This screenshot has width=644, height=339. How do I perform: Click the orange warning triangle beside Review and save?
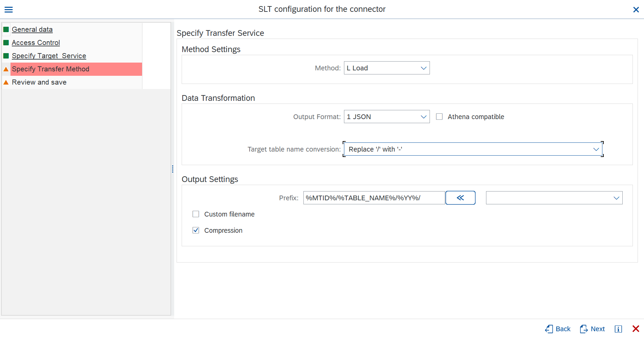point(6,82)
